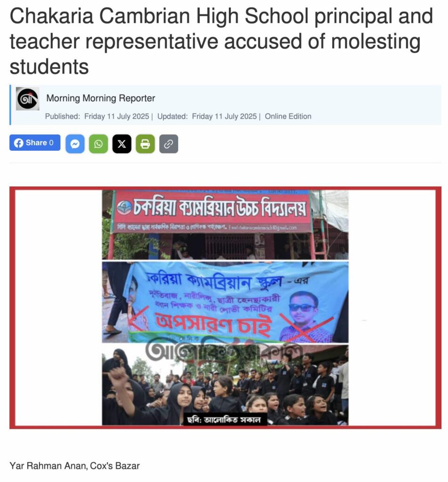Click the Facebook Share button
448x482 pixels.
pos(35,143)
